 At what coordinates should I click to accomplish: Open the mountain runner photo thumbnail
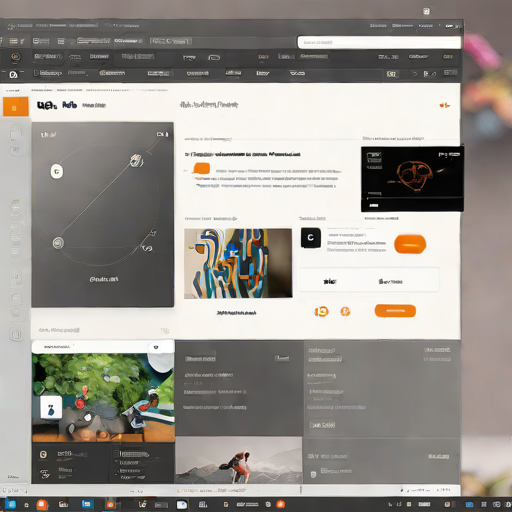(x=239, y=460)
